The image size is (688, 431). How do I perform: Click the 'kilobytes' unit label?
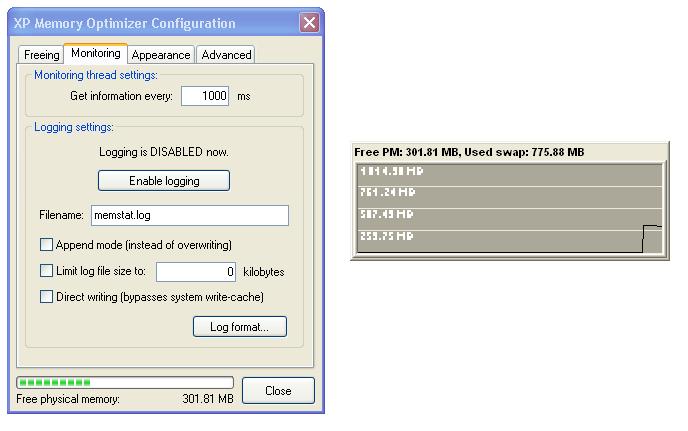[264, 272]
